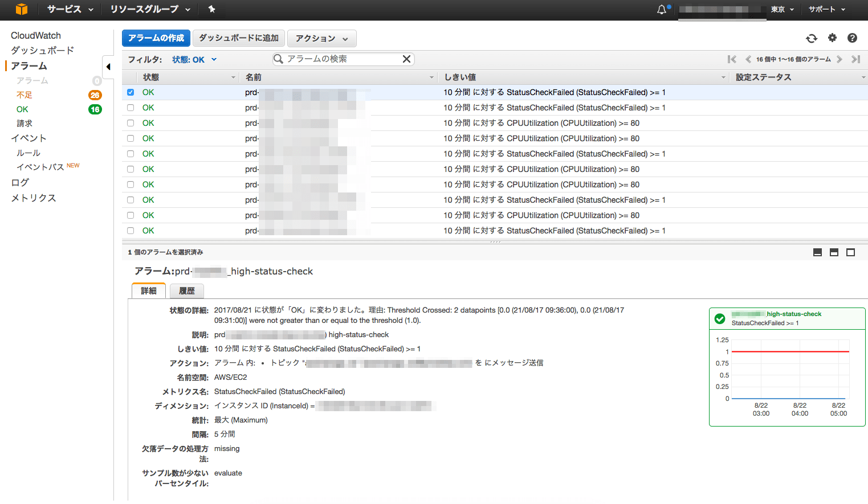Tick the checkbox of the last alarm row
868x504 pixels.
(131, 231)
